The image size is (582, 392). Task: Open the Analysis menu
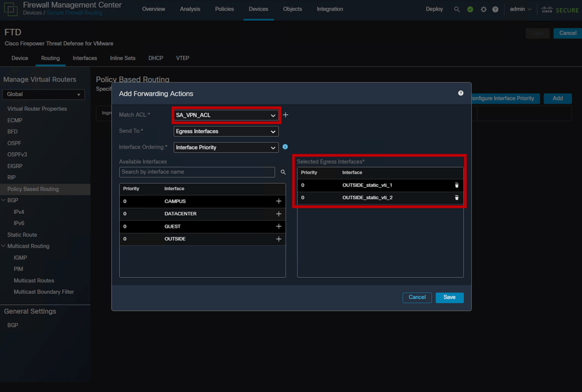[x=190, y=9]
